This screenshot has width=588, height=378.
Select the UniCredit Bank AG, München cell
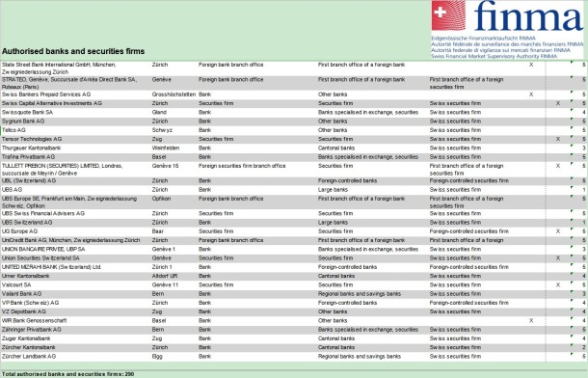(70, 240)
